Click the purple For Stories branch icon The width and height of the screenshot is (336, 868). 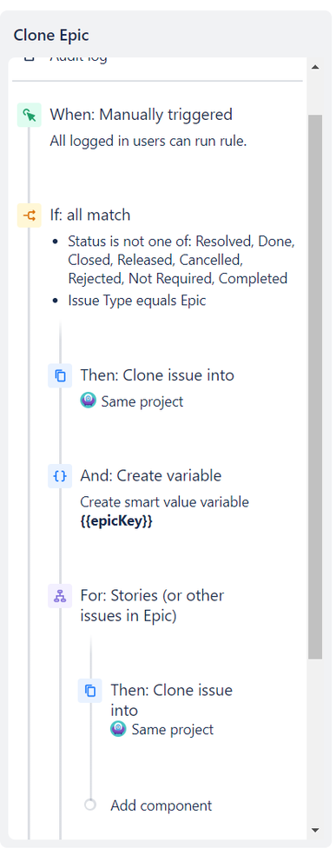click(x=60, y=596)
